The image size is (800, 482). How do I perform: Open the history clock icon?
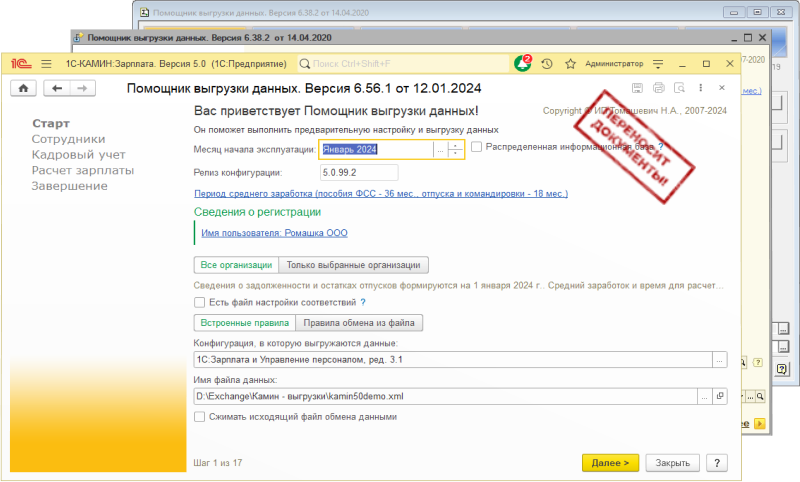[x=547, y=64]
